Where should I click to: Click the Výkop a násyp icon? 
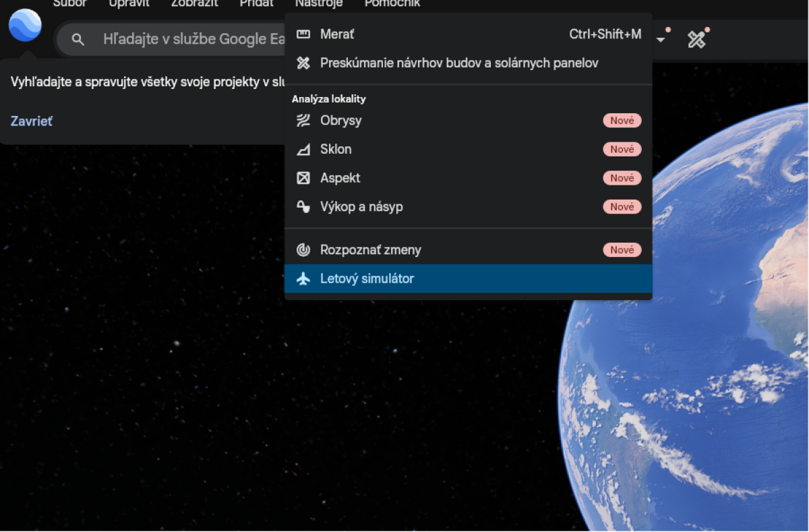[x=303, y=207]
